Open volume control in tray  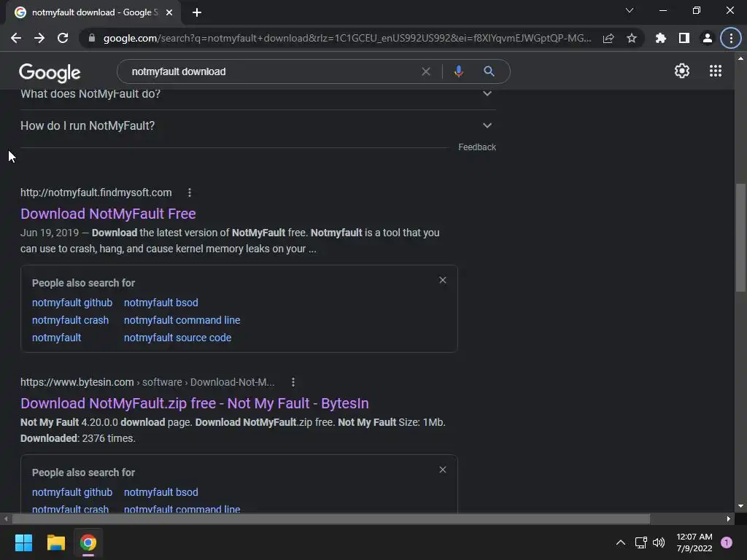coord(659,542)
